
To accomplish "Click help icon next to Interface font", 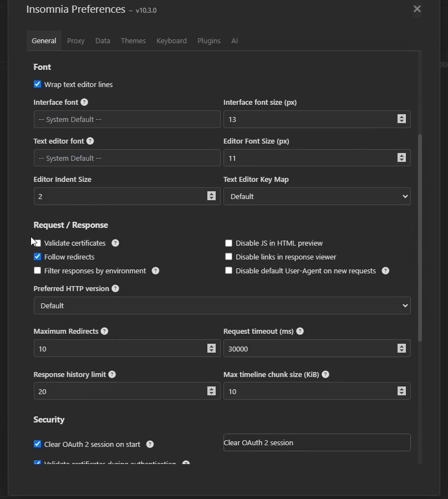I will [84, 102].
